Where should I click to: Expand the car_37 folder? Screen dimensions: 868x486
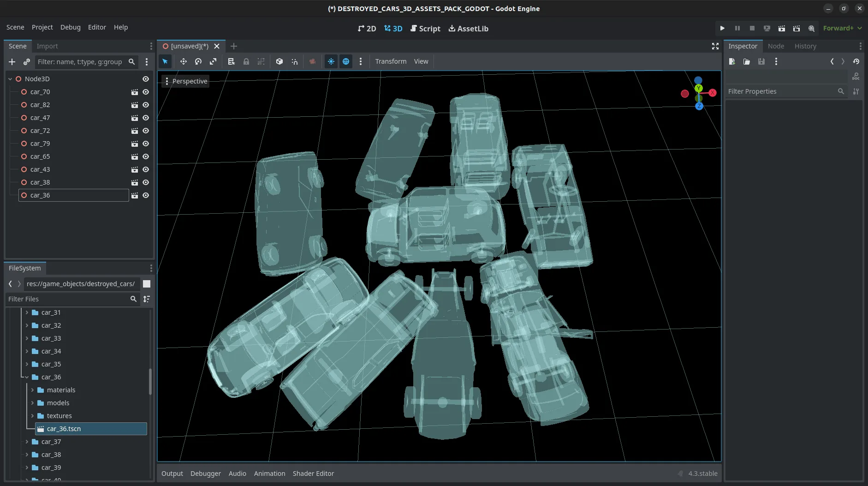click(27, 442)
